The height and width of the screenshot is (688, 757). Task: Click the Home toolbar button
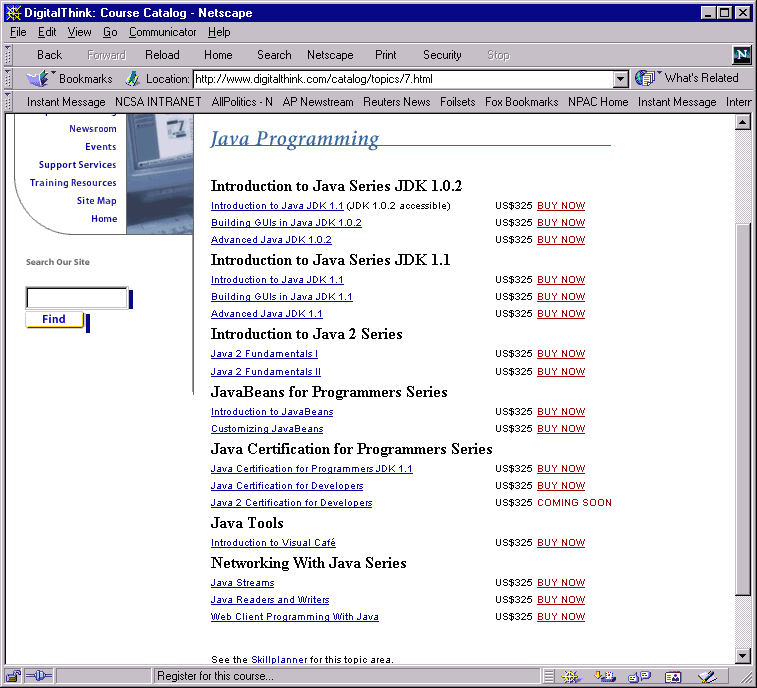click(218, 55)
